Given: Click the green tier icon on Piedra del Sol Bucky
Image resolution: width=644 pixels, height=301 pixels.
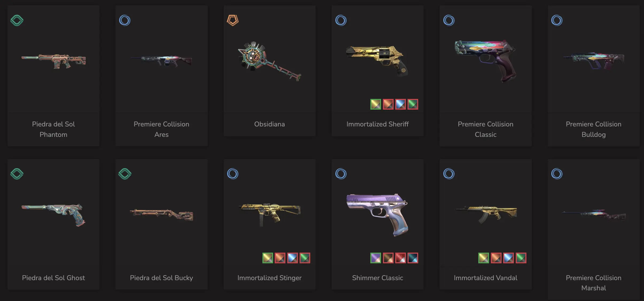Looking at the screenshot, I should 125,174.
